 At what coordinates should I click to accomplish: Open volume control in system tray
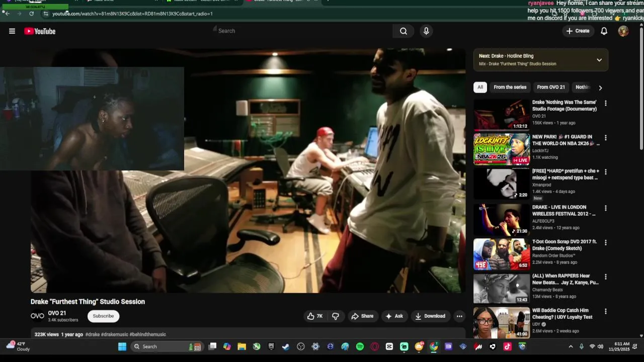[x=600, y=346]
